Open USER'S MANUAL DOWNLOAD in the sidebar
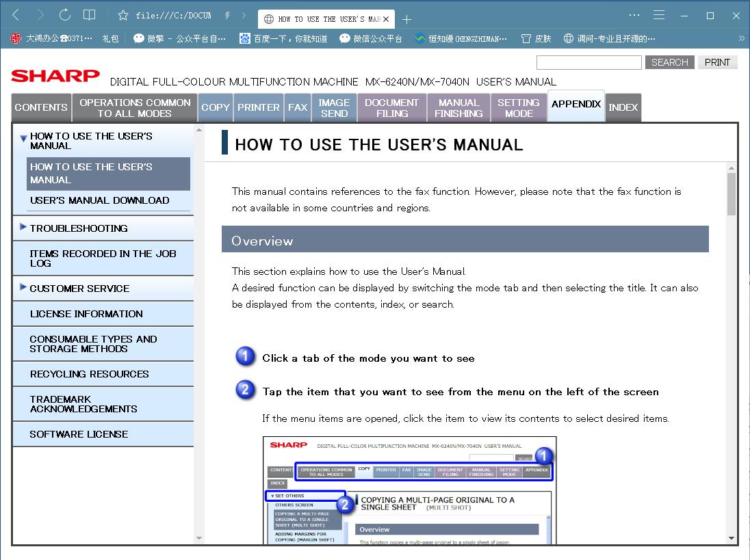750x560 pixels. click(x=99, y=200)
